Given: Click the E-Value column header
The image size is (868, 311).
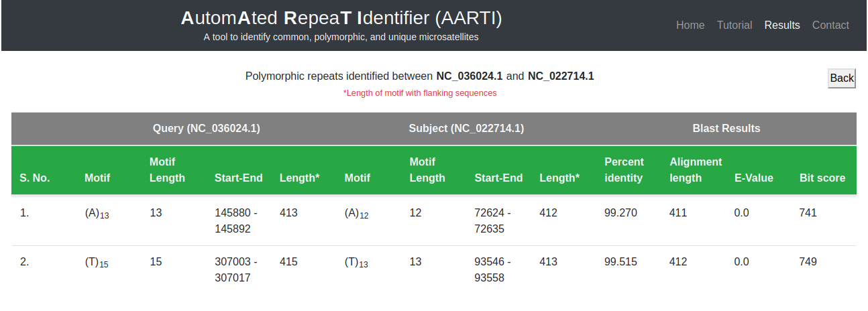Looking at the screenshot, I should click(754, 178).
